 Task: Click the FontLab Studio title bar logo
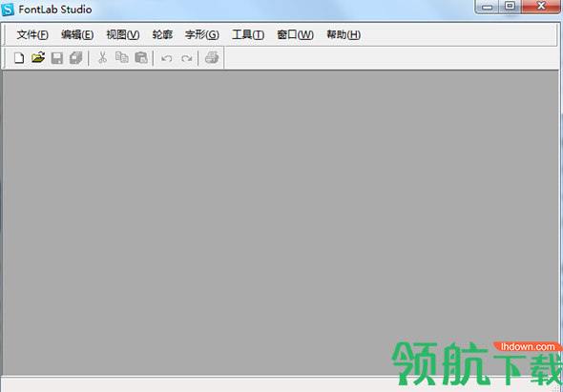(8, 10)
